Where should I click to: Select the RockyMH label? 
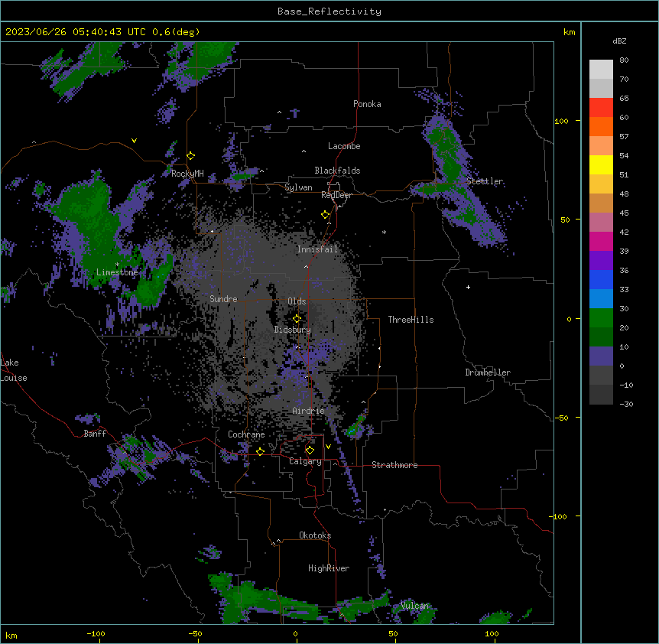(187, 174)
